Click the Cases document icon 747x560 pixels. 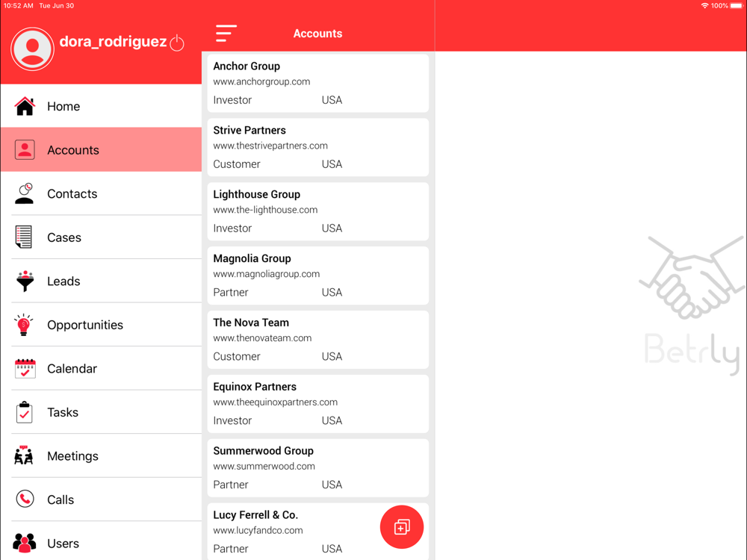tap(24, 237)
